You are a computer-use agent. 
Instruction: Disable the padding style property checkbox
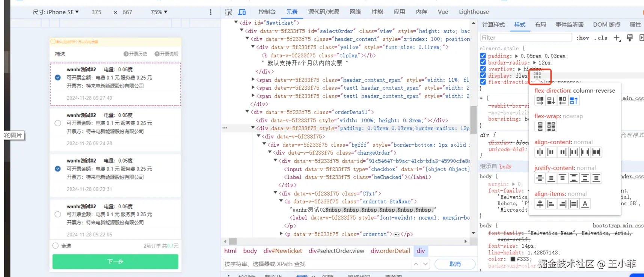pos(483,56)
